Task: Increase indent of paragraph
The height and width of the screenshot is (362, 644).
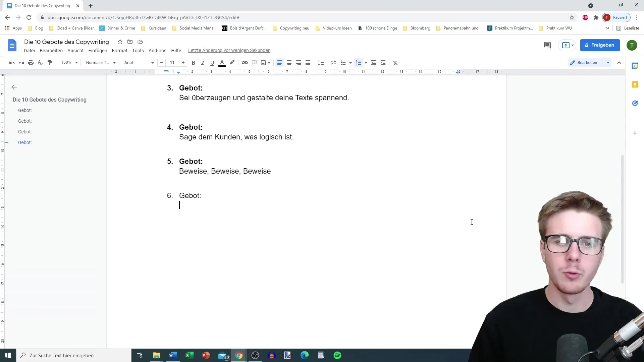Action: [383, 63]
